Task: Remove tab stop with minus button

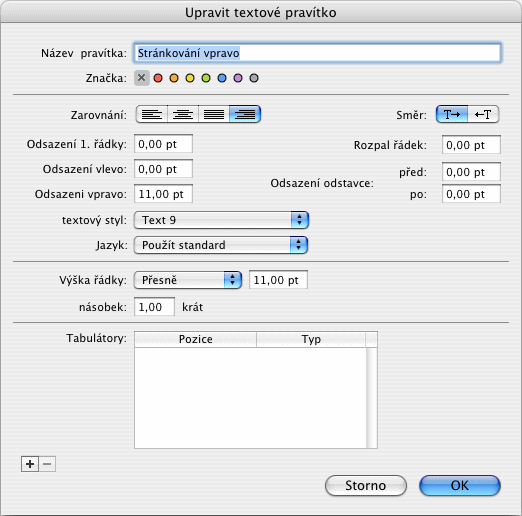Action: 47,464
